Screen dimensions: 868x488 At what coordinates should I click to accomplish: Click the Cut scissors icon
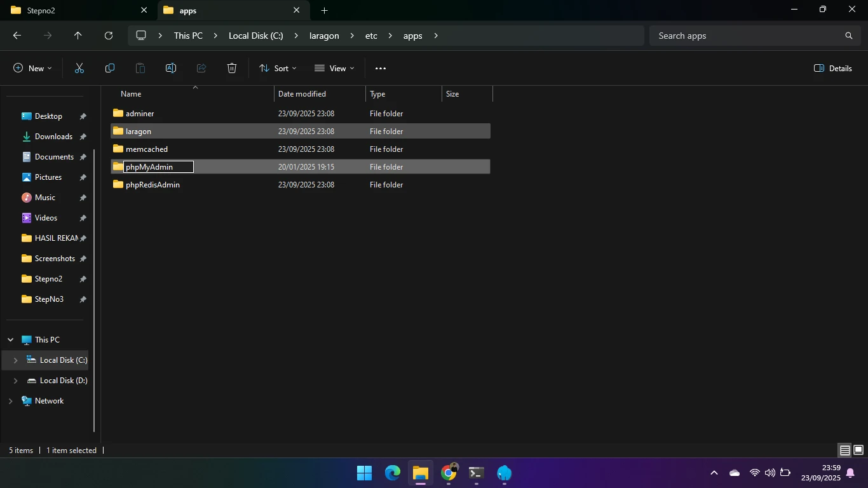pos(79,68)
